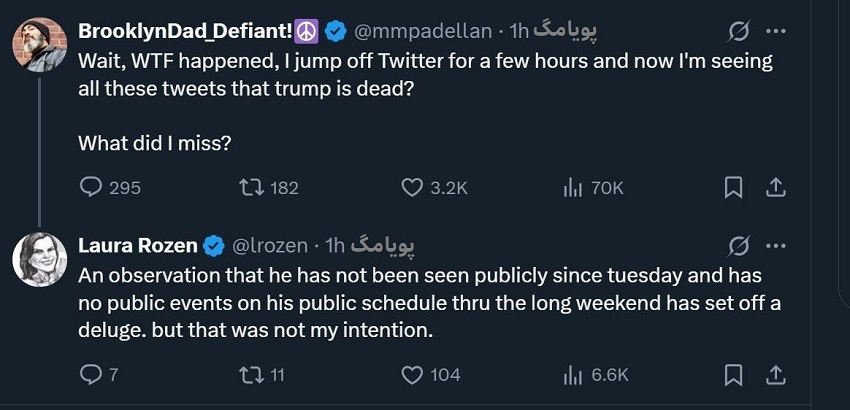Bookmark Laura Rozen's tweet
Screen dimensions: 850x410
click(x=733, y=375)
